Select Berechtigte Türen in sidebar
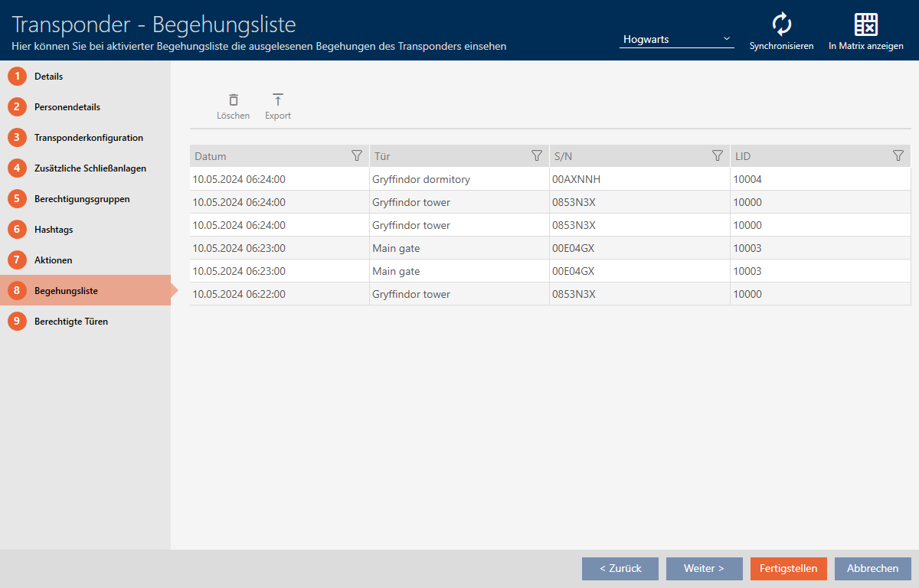This screenshot has width=919, height=588. click(70, 322)
